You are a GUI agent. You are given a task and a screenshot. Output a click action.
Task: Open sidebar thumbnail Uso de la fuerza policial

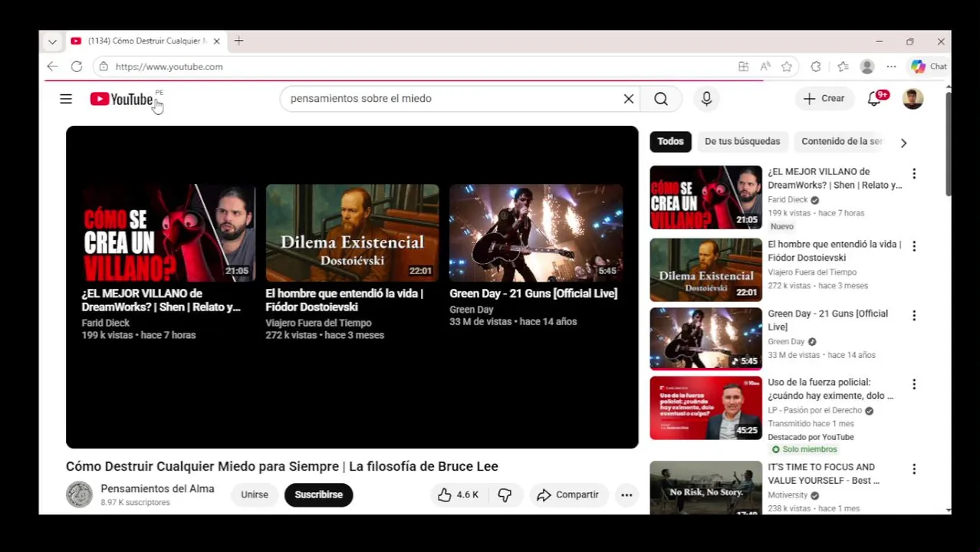click(705, 408)
